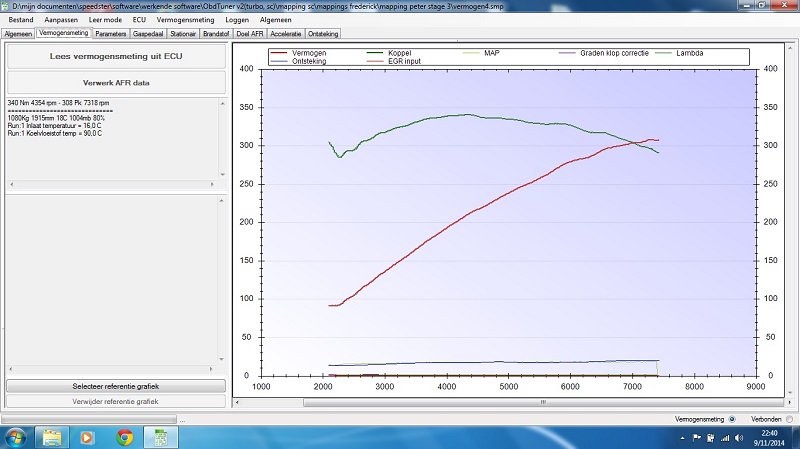Switch to the Brandstof tab
The height and width of the screenshot is (449, 800).
[x=216, y=33]
